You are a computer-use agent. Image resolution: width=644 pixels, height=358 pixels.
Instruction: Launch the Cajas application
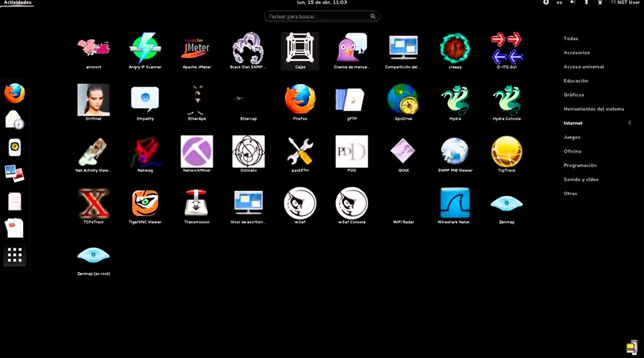(x=300, y=51)
